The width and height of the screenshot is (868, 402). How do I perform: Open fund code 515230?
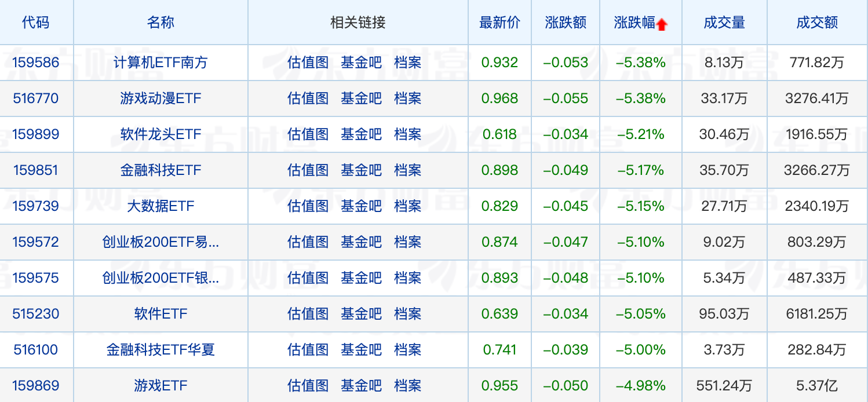[x=36, y=314]
